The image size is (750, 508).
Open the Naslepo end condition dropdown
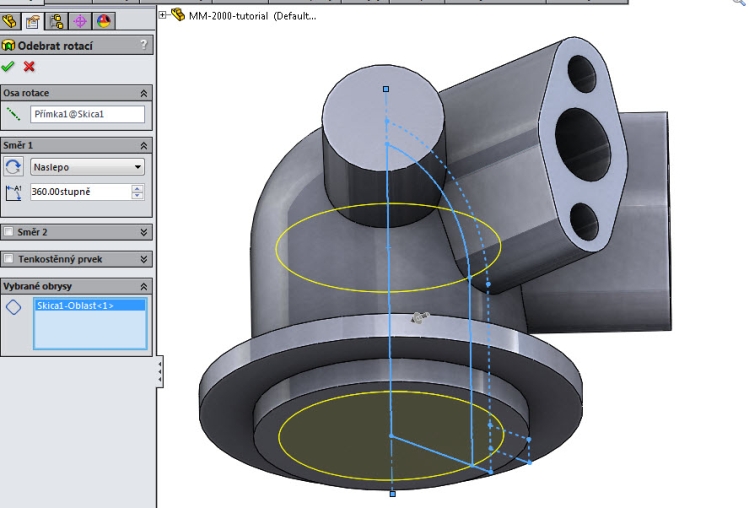click(x=87, y=167)
